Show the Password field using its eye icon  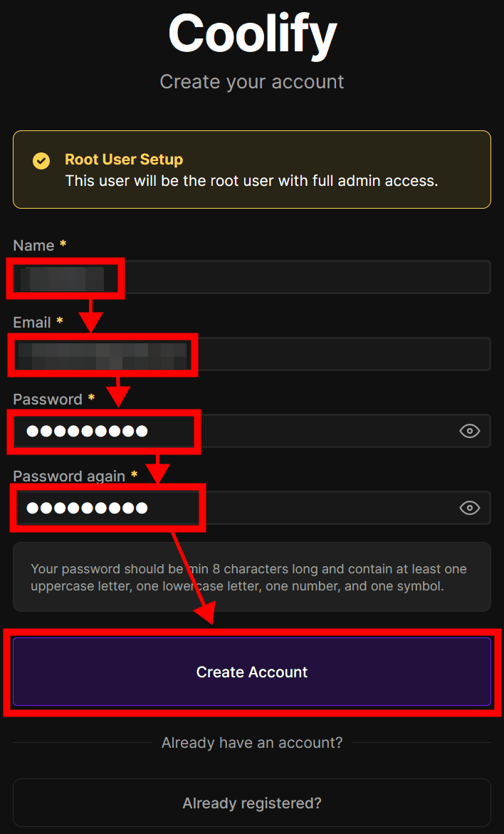[469, 431]
